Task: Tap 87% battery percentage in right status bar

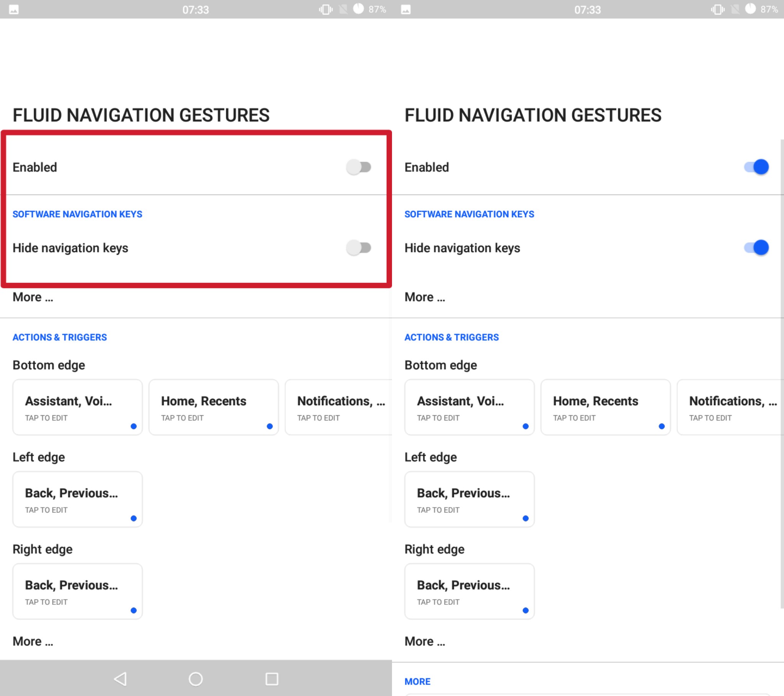Action: (769, 9)
